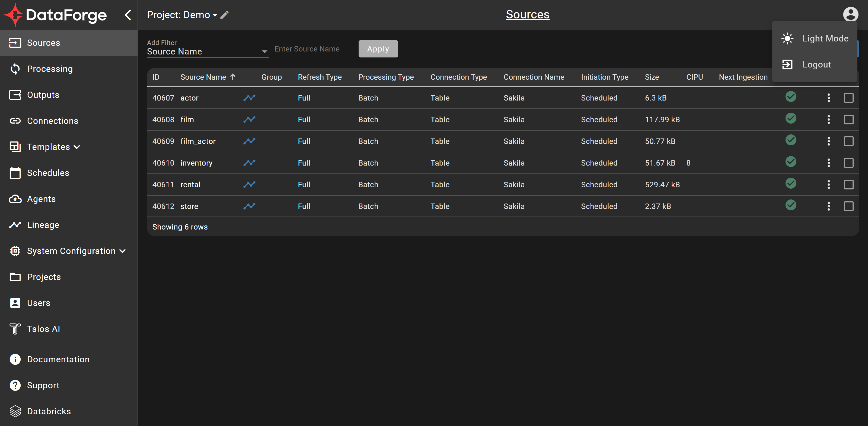The height and width of the screenshot is (426, 868).
Task: Select the actor row checkbox
Action: [848, 98]
